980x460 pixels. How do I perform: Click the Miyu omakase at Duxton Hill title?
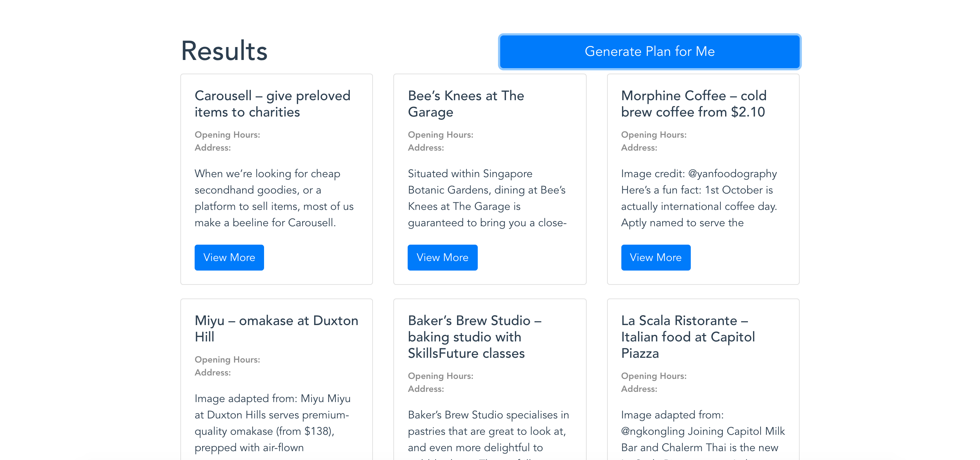[276, 328]
